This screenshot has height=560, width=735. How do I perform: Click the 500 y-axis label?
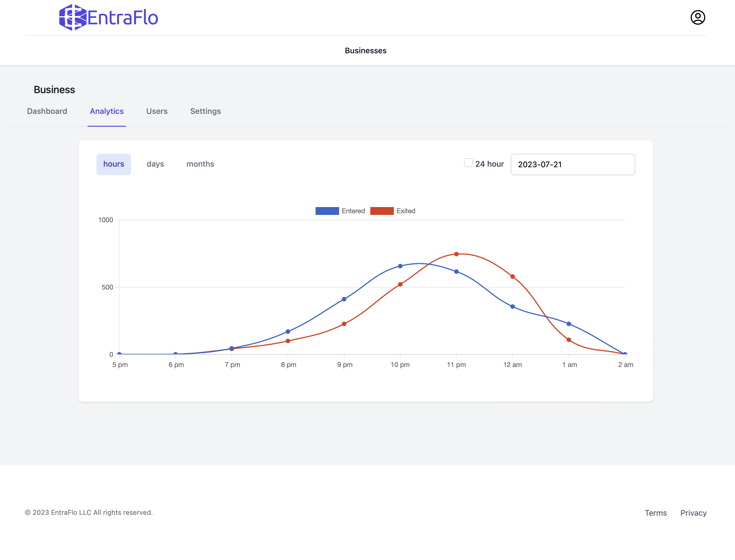click(x=107, y=287)
